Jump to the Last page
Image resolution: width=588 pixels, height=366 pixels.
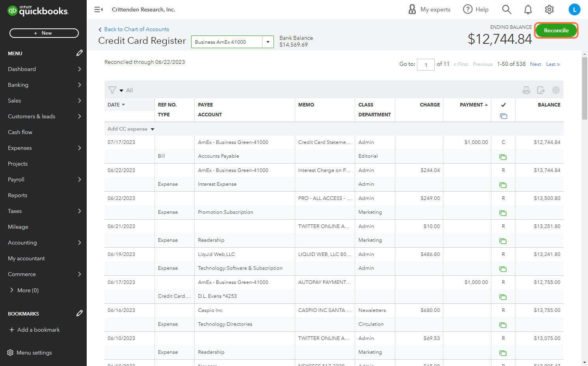pos(553,64)
